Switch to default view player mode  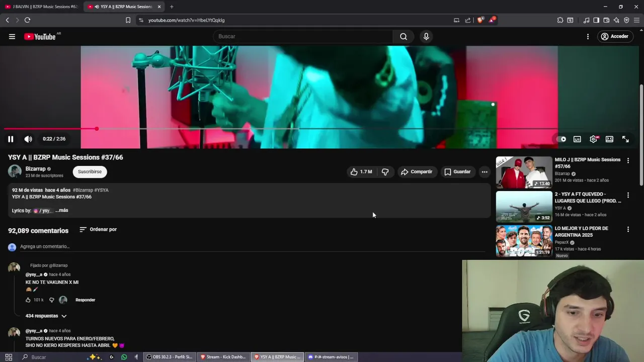coord(609,139)
